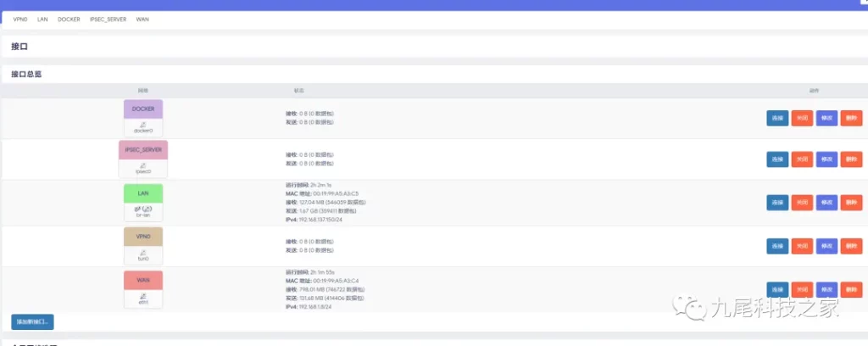Screen dimensions: 868x346
Task: Switch to the LAN tab
Action: point(42,19)
